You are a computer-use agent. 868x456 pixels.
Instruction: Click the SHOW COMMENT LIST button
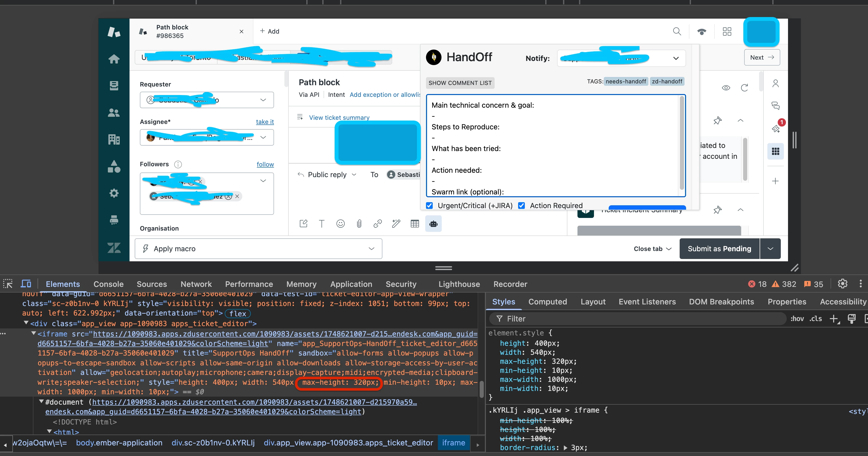pyautogui.click(x=460, y=83)
